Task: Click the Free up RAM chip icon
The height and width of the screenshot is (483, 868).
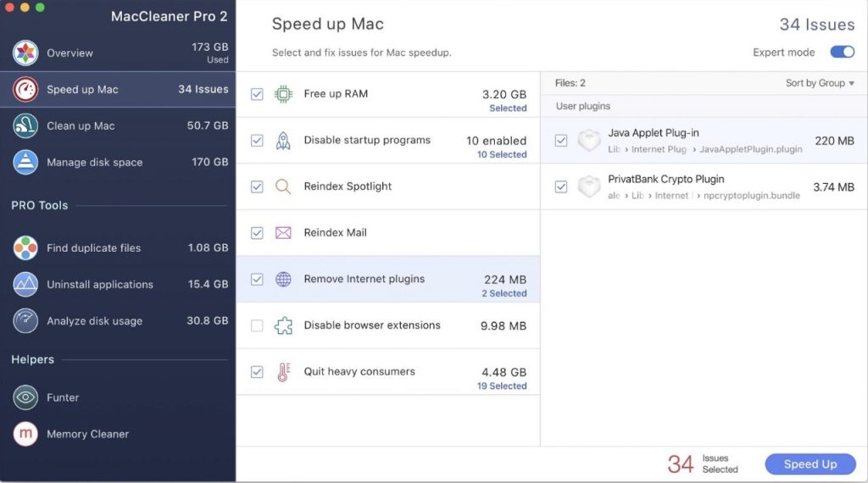Action: tap(283, 94)
